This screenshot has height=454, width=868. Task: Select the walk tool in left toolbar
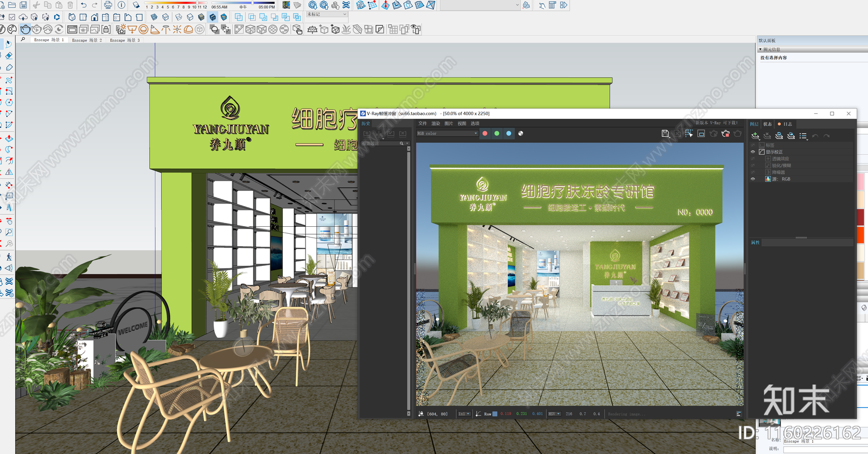click(9, 257)
